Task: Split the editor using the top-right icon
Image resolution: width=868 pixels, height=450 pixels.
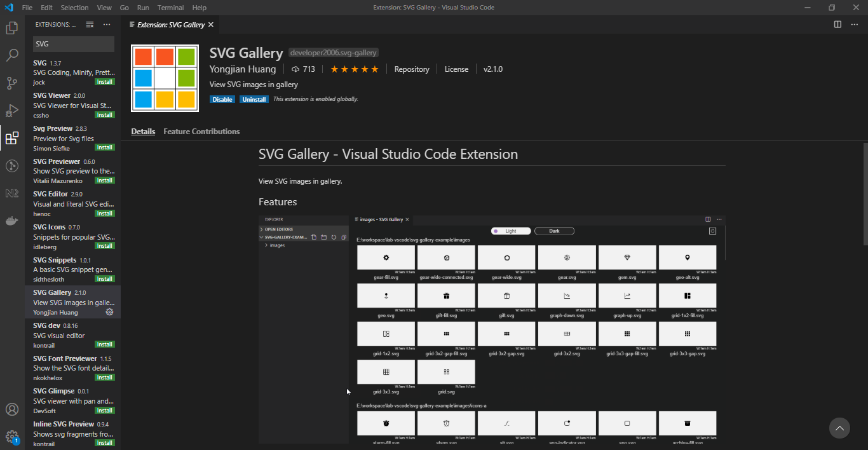Action: tap(837, 24)
